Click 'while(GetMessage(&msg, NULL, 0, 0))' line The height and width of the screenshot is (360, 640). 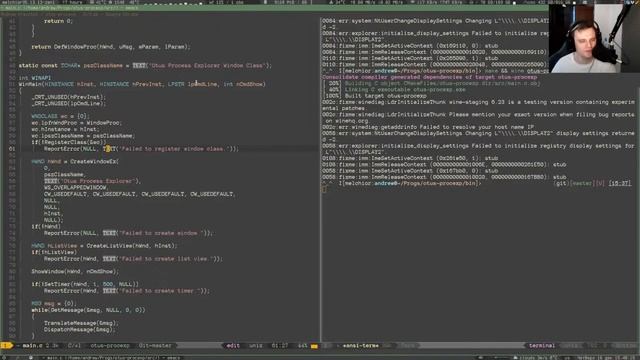point(88,310)
